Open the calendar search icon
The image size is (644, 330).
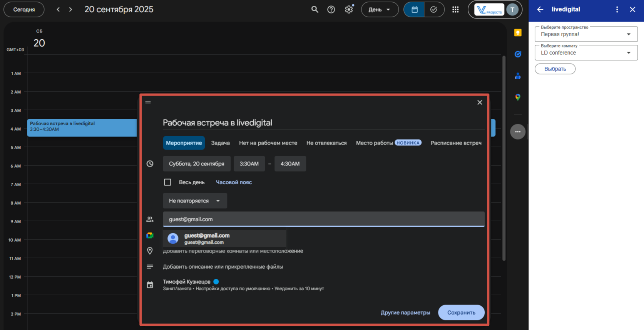(314, 10)
